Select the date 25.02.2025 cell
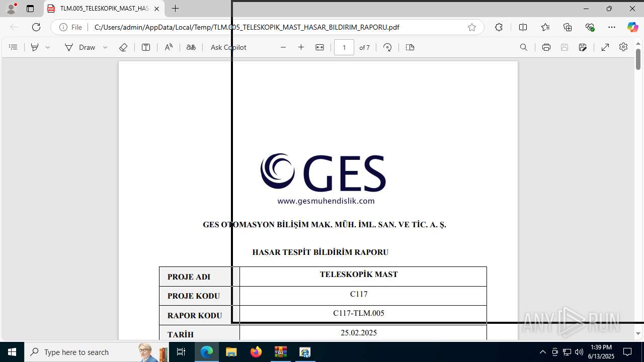 (x=363, y=333)
